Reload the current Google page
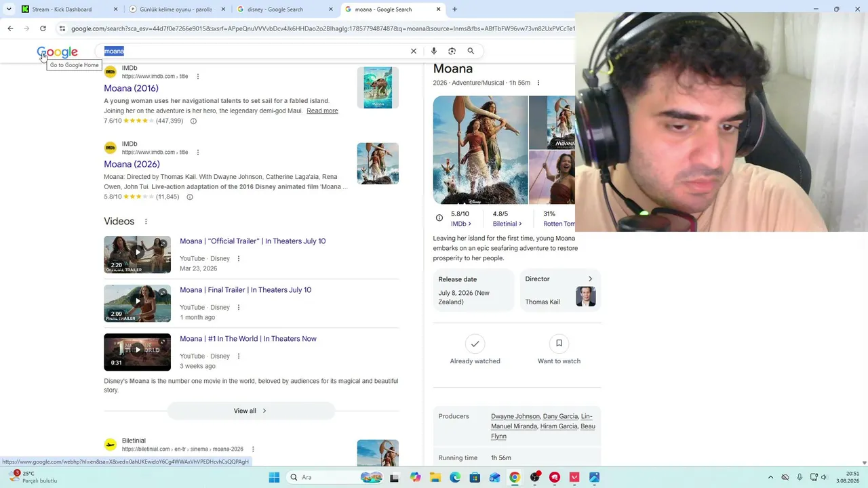The image size is (868, 488). click(43, 28)
